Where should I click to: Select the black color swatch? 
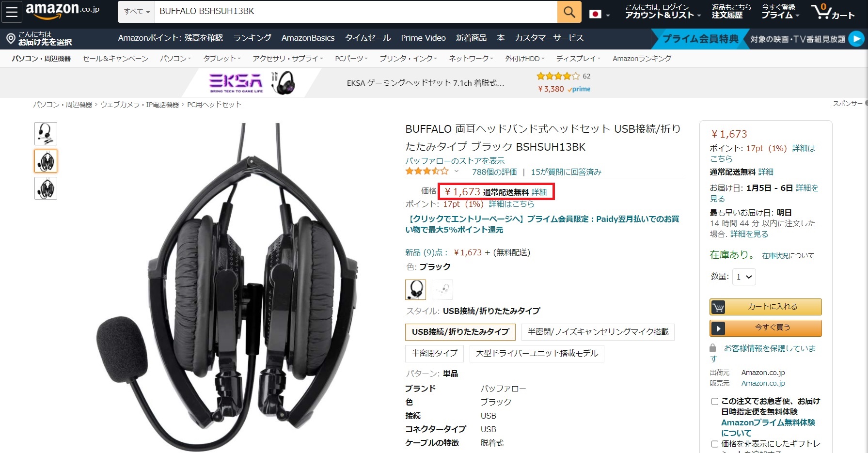(415, 290)
